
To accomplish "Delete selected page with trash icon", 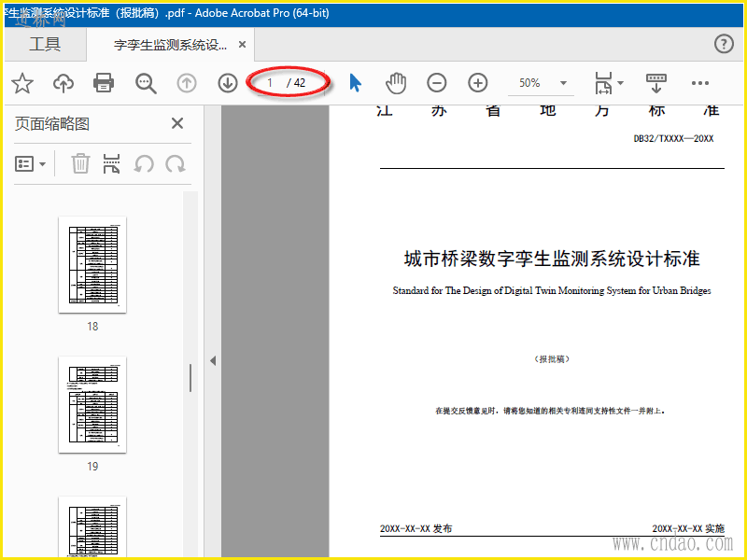I will pyautogui.click(x=80, y=164).
